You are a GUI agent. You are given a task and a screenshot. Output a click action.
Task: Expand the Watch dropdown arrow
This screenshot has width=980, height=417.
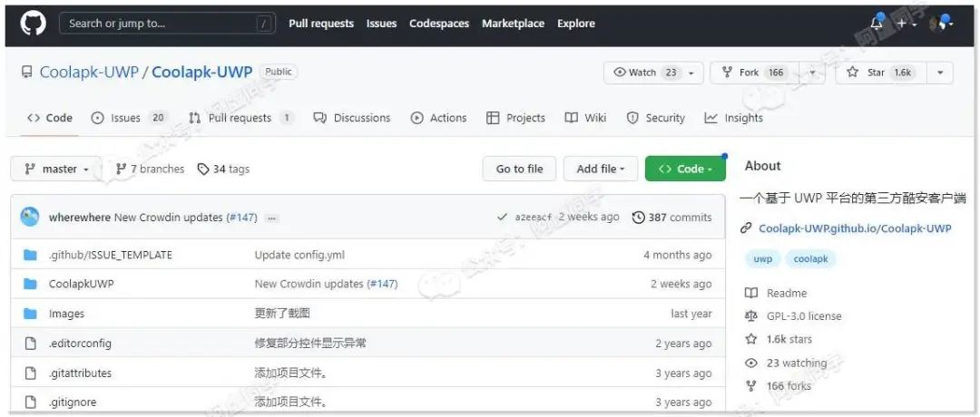click(x=691, y=73)
